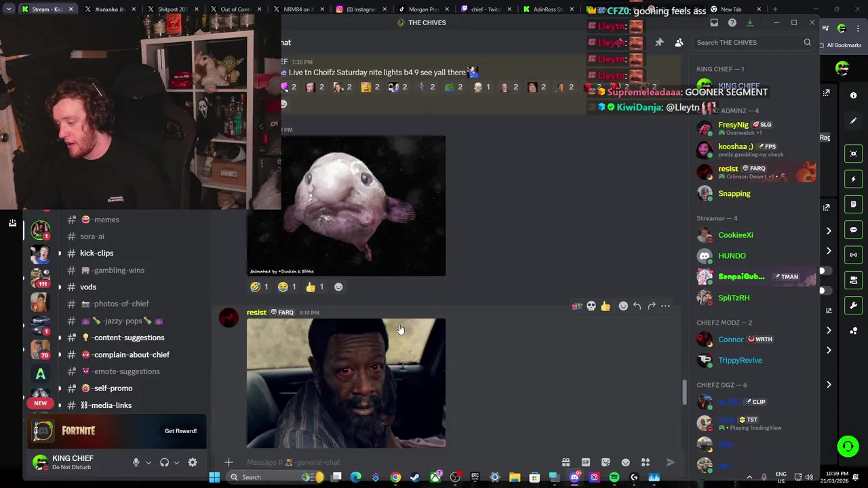Add reaction to resist's message

623,306
